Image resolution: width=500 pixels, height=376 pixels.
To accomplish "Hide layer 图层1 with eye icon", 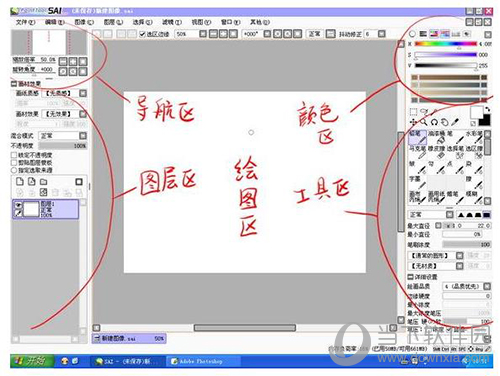I will pyautogui.click(x=18, y=205).
